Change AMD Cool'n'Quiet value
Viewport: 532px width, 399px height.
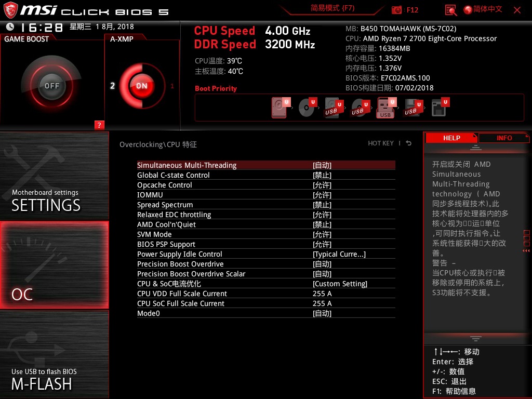click(322, 224)
